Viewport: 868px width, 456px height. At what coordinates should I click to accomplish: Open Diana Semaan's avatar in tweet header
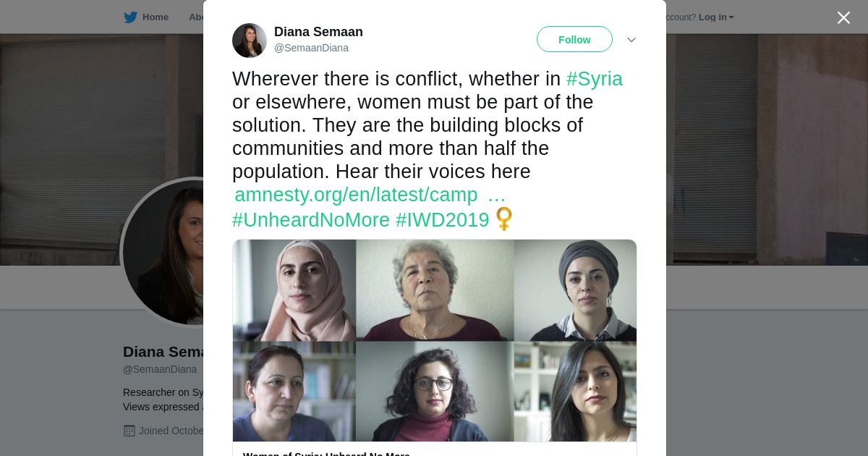click(x=250, y=41)
